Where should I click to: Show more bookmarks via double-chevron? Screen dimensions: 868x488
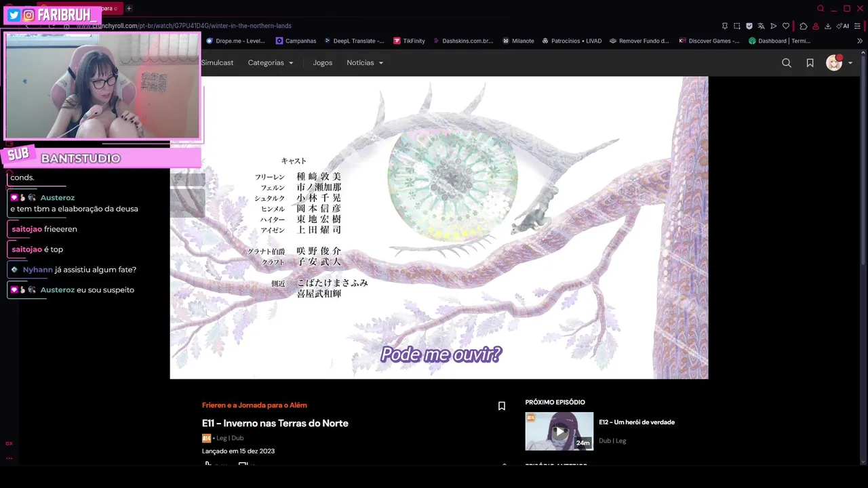[860, 41]
